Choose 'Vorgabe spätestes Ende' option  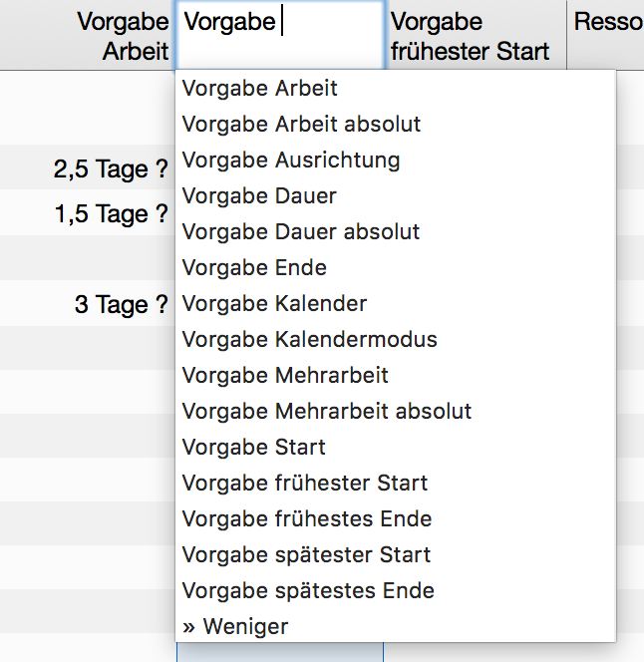click(x=308, y=591)
